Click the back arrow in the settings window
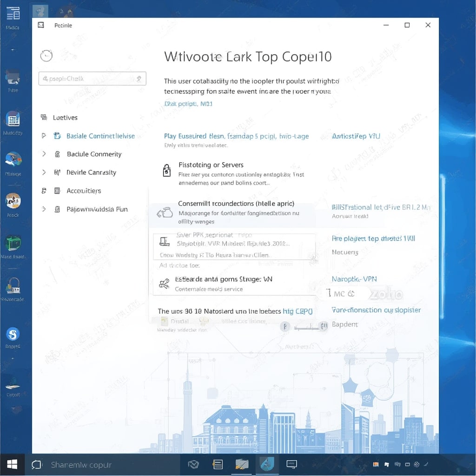This screenshot has height=476, width=476. (x=46, y=55)
